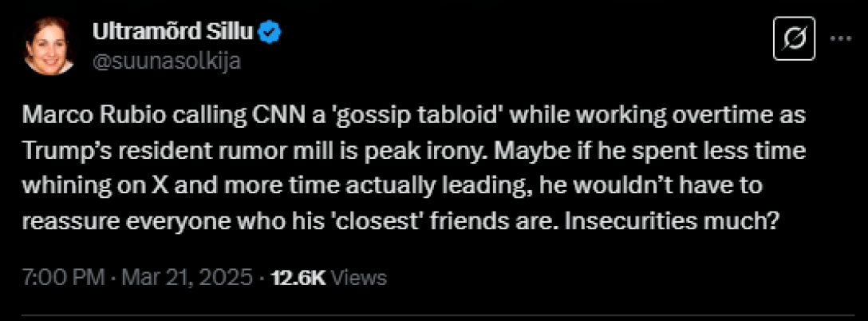
Task: Open the Grok explain post icon
Action: 794,39
